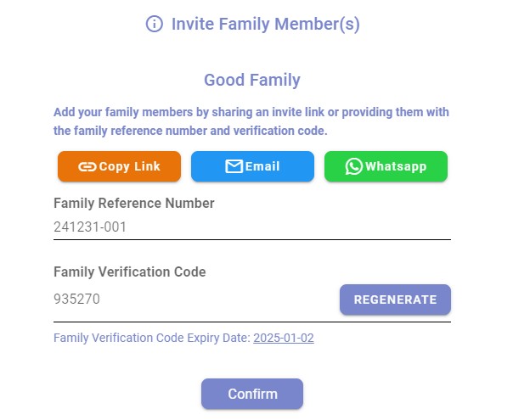Click the reference number value 241231-001
Viewport: 530px width, 420px height.
click(x=90, y=227)
